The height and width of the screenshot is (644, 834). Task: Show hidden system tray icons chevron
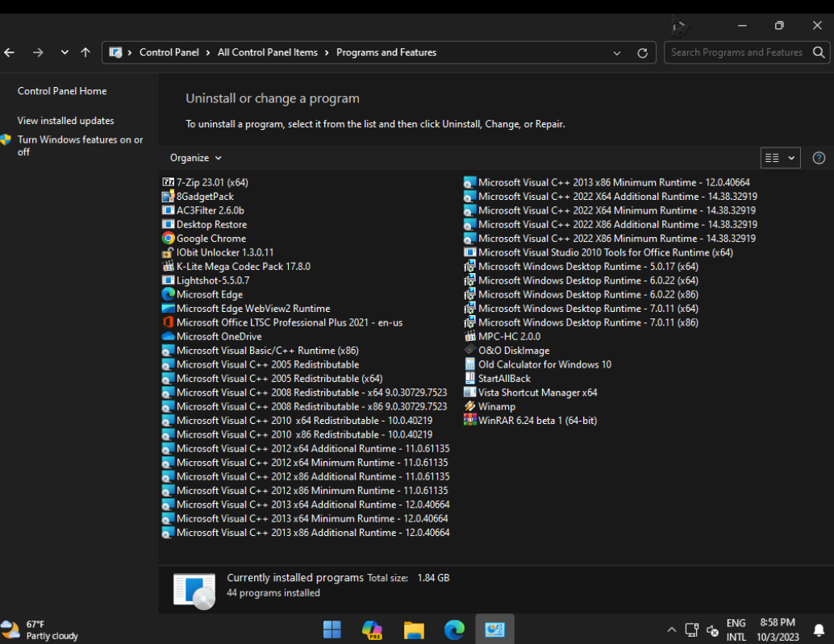[672, 629]
